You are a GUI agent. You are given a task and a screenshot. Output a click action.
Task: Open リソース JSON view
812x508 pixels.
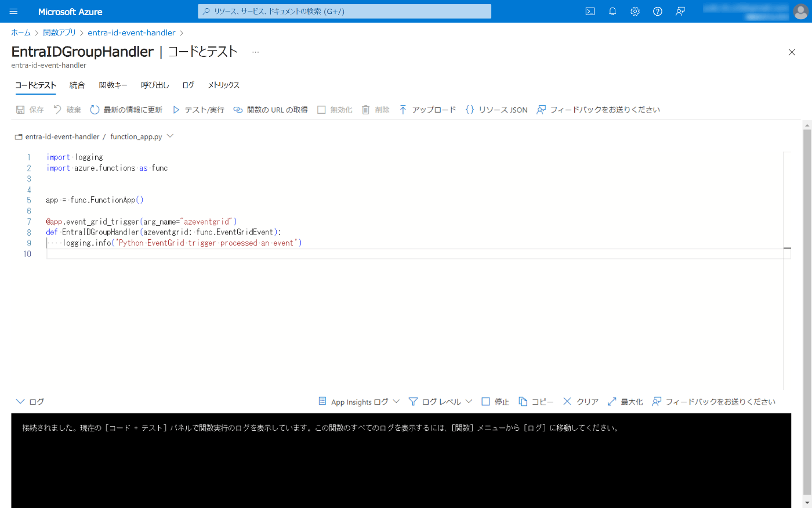coord(496,110)
